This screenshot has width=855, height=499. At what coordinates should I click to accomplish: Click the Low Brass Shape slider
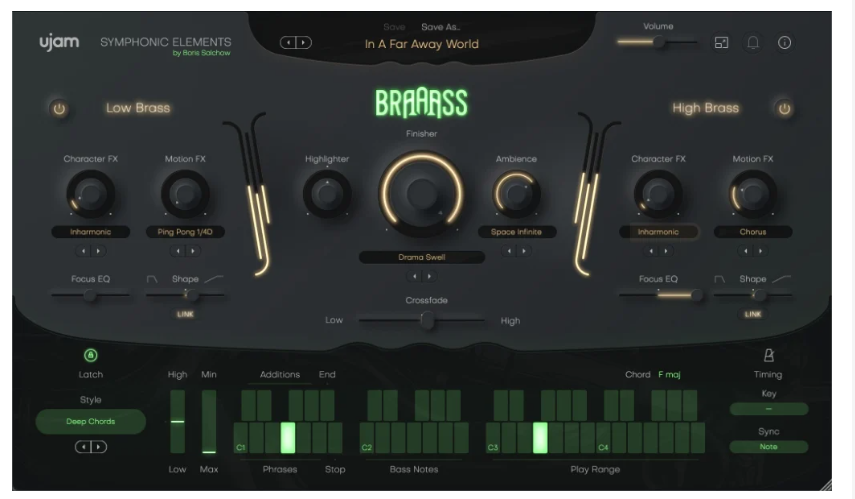(x=185, y=295)
